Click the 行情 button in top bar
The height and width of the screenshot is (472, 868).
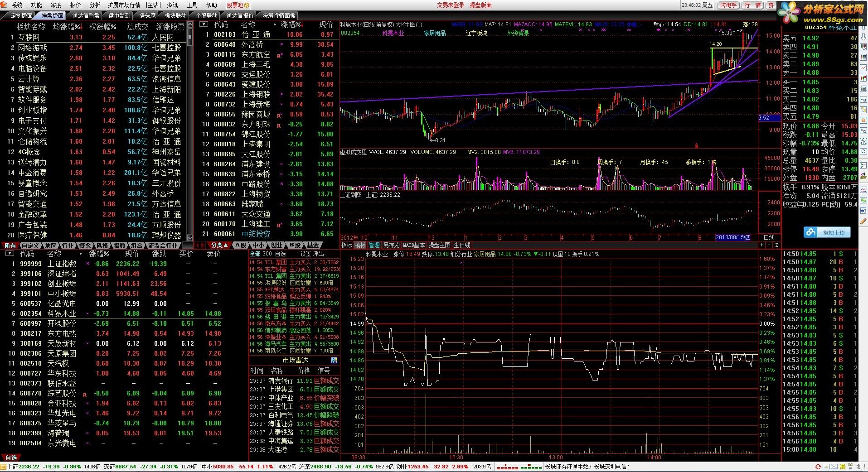pos(753,5)
